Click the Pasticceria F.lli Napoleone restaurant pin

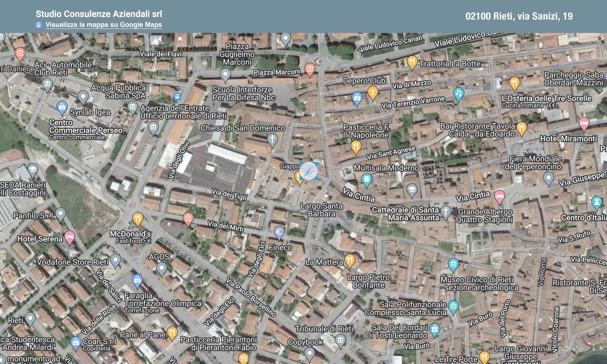tap(356, 147)
